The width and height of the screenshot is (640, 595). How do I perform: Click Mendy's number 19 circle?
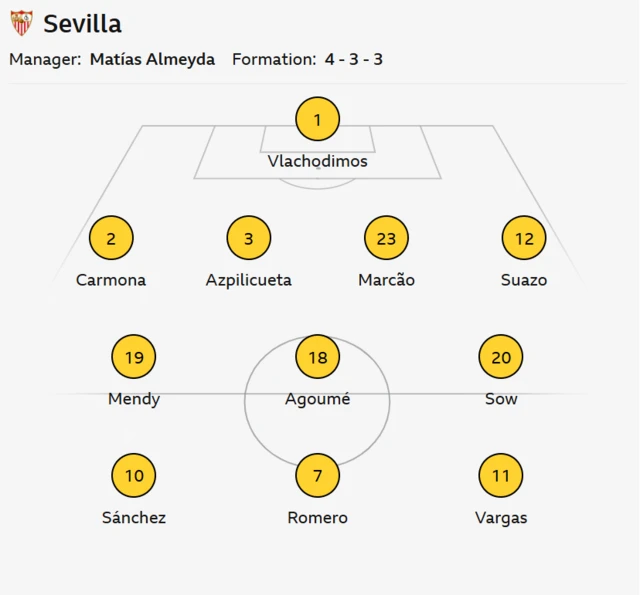pos(134,357)
